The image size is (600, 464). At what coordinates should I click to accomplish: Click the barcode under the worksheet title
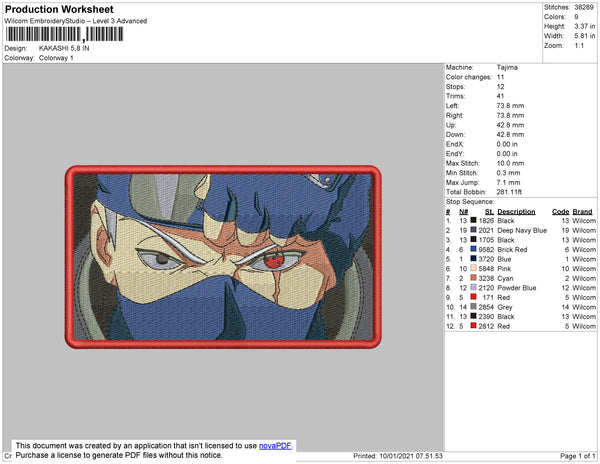coord(64,34)
